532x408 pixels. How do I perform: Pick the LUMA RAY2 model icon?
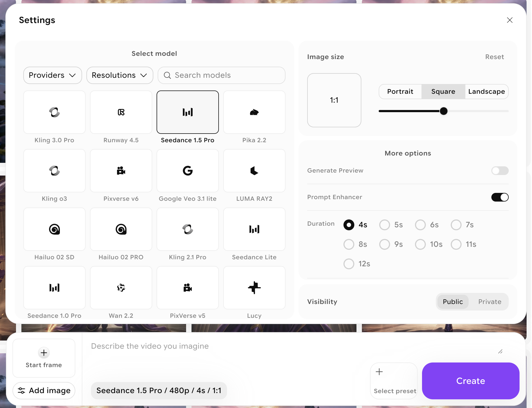click(254, 171)
